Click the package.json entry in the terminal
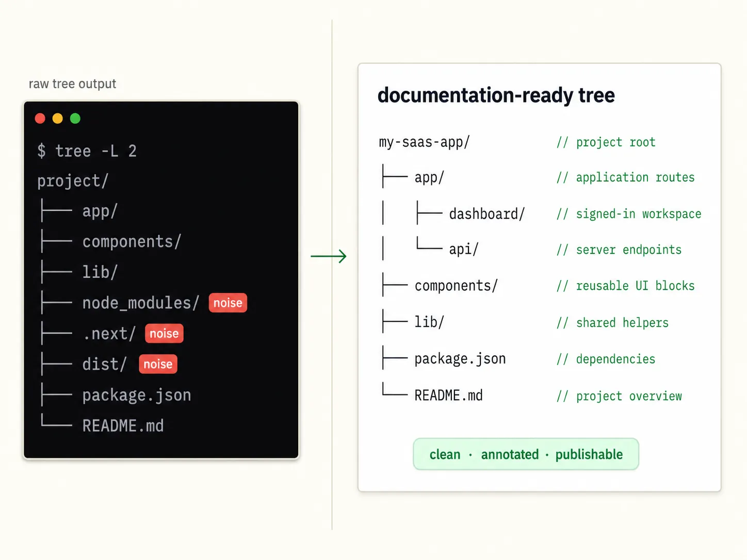747x560 pixels. click(x=136, y=395)
